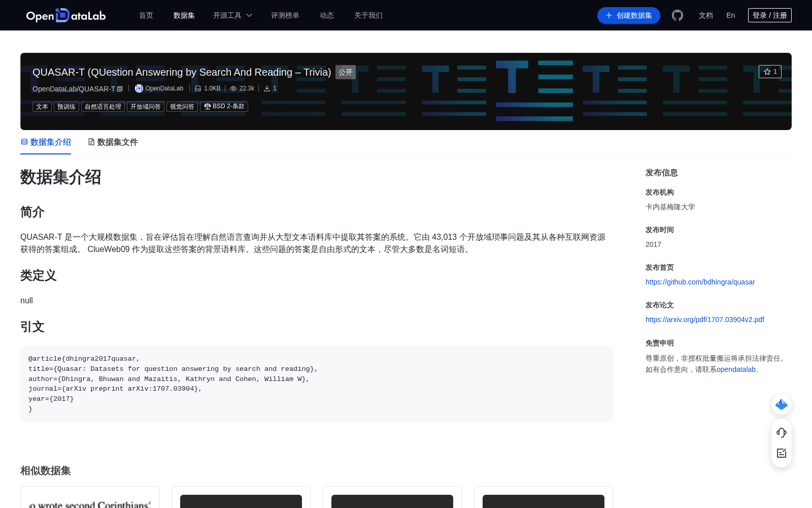This screenshot has height=508, width=812.
Task: Open 评测榜单 in navigation
Action: click(285, 15)
